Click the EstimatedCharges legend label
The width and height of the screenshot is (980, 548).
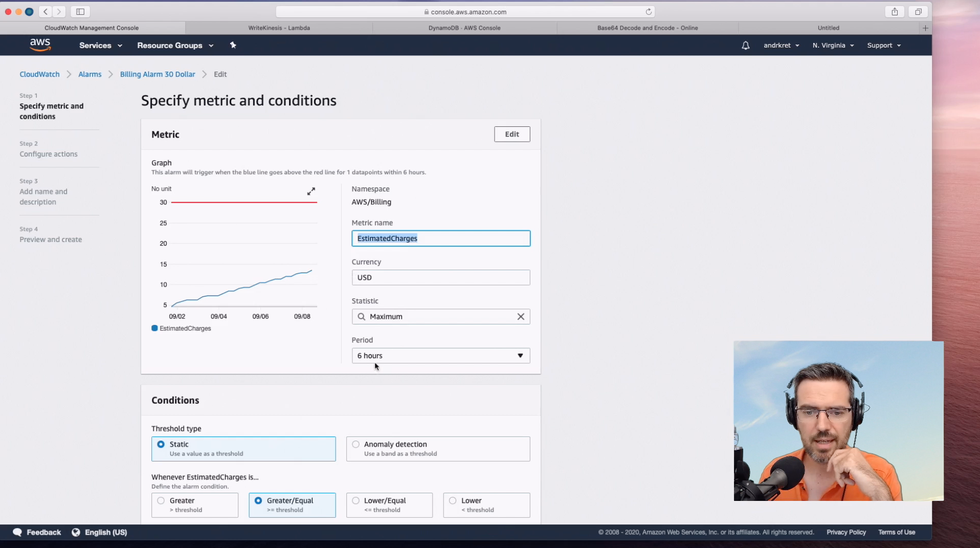pos(185,328)
